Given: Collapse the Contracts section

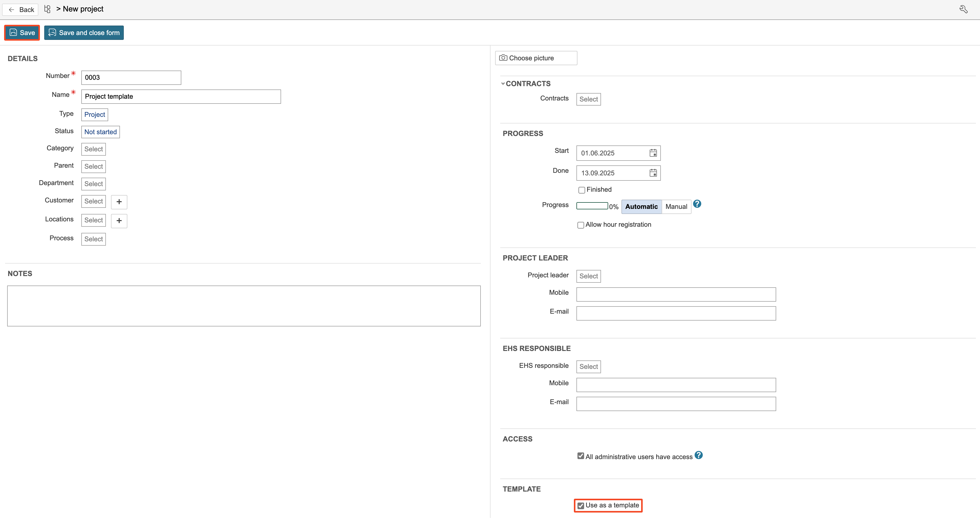Looking at the screenshot, I should tap(503, 84).
